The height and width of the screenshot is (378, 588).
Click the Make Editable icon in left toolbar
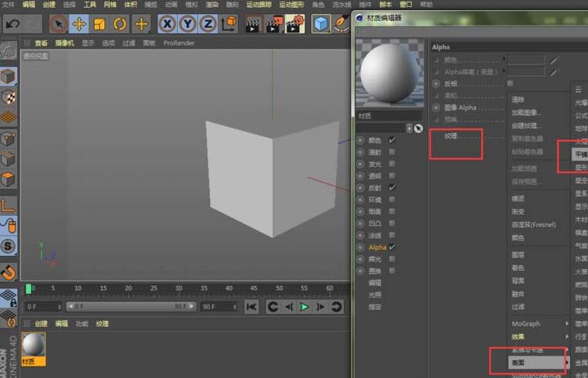coord(8,51)
